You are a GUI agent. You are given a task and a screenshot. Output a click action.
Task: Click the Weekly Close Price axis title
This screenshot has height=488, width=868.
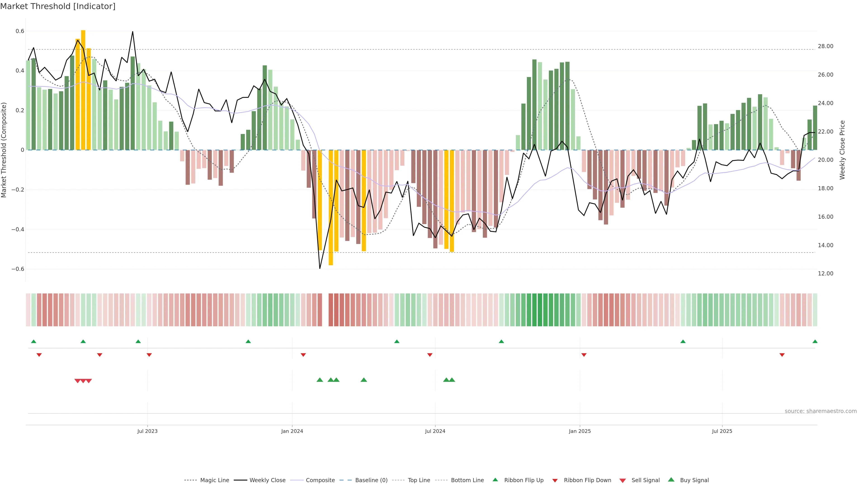(x=842, y=150)
